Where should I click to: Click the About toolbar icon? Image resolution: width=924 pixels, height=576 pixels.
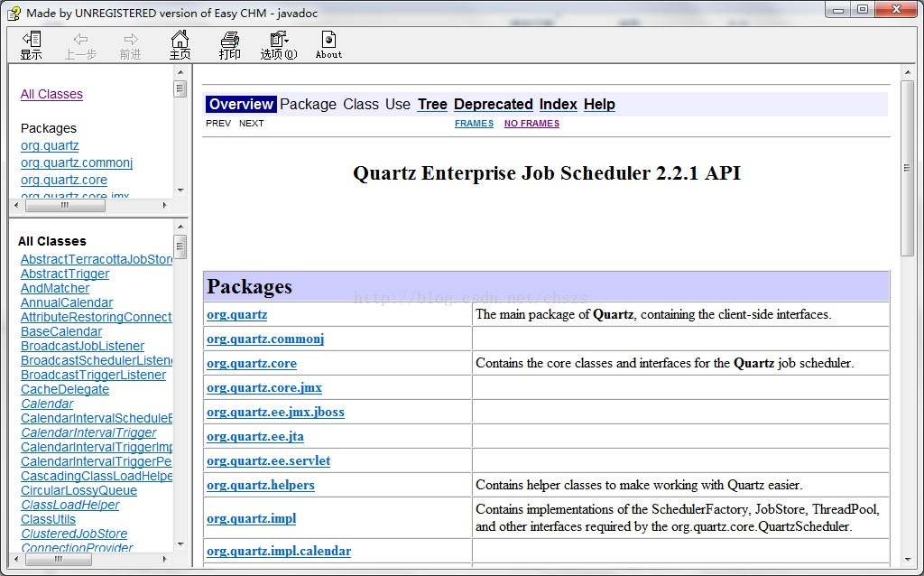328,45
